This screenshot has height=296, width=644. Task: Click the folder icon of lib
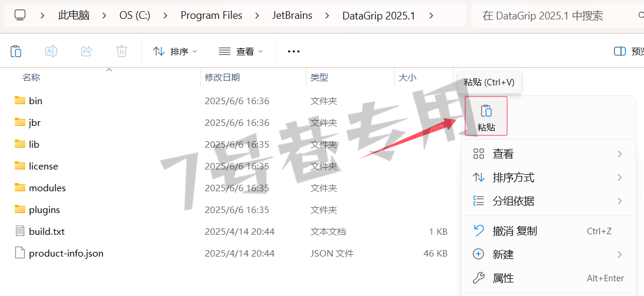pos(20,144)
